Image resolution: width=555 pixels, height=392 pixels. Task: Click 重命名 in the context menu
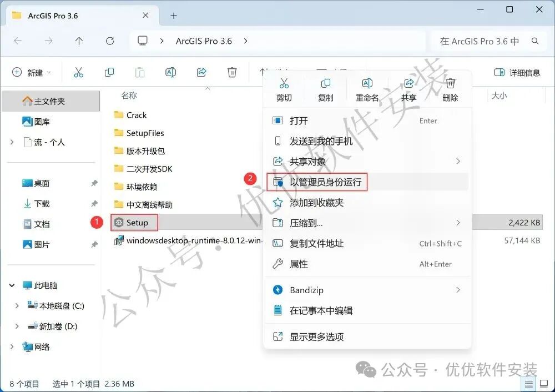coord(367,90)
